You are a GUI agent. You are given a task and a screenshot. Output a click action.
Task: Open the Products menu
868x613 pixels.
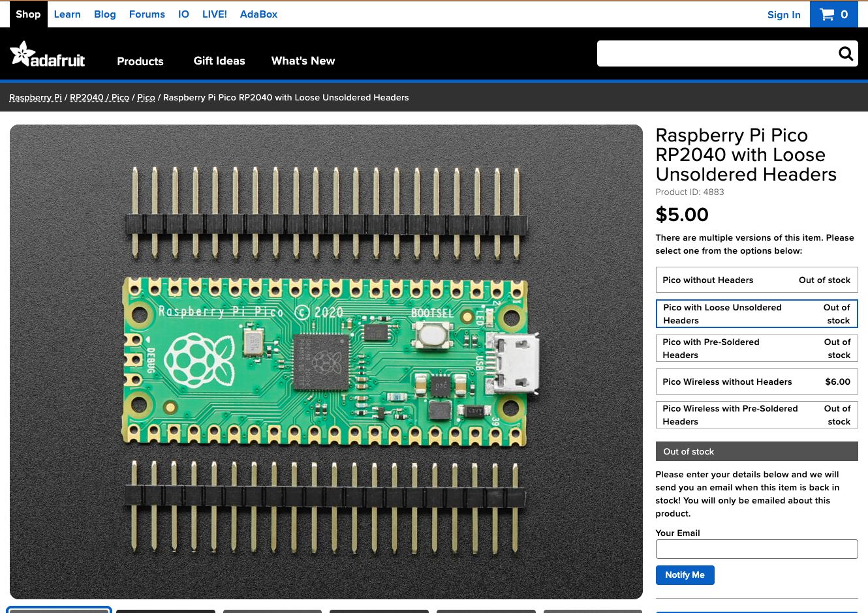(x=140, y=61)
